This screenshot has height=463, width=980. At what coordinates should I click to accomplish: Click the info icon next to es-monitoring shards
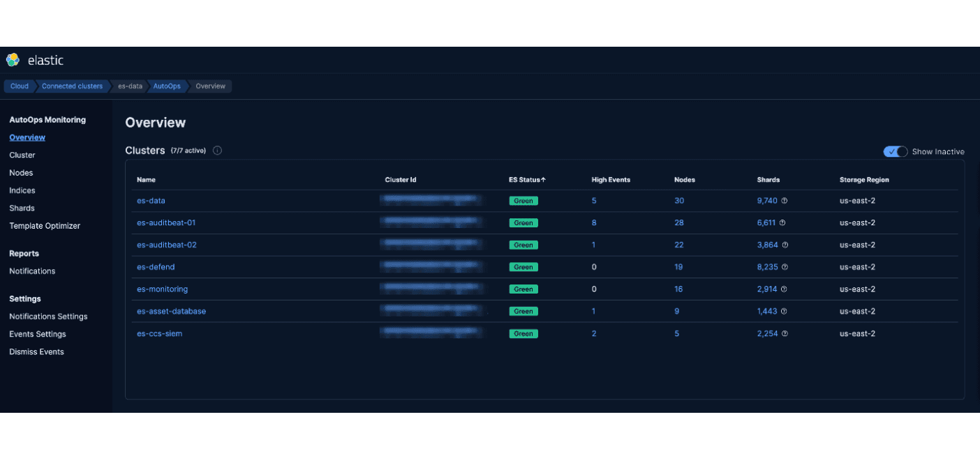tap(785, 289)
